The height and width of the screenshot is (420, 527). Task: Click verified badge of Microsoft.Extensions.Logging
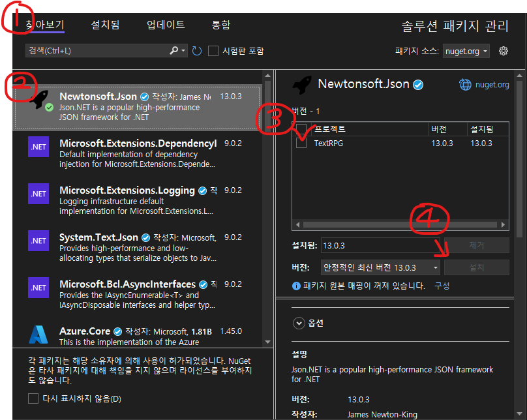[x=202, y=191]
